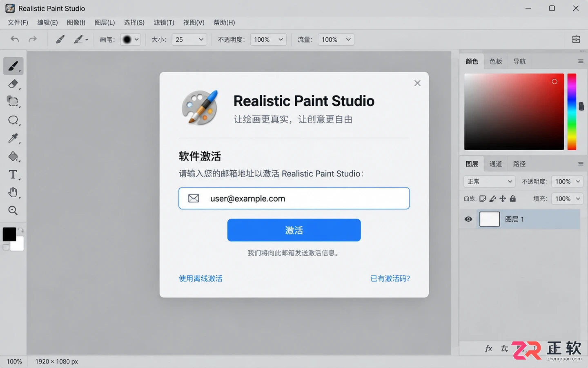Open the 不透明度 dropdown in options bar
Screen dimensions: 588x368
(268, 40)
